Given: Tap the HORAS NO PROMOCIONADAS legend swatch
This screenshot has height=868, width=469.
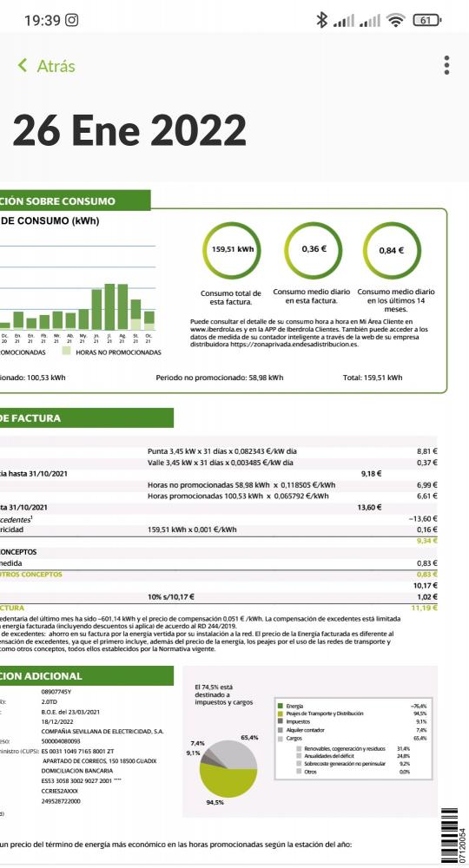Looking at the screenshot, I should (67, 352).
